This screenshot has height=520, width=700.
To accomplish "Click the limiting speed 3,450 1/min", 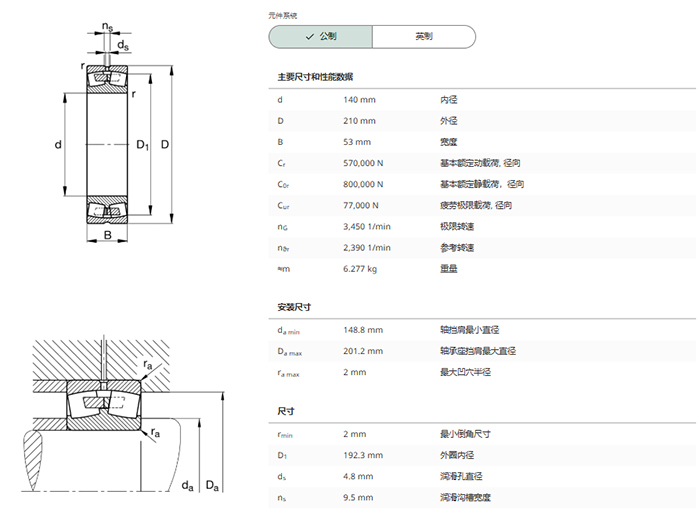I will click(367, 227).
